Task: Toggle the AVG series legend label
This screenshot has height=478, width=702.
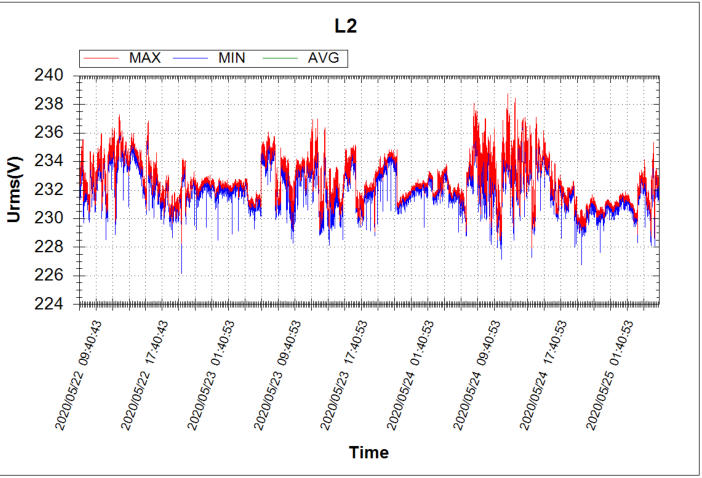Action: (324, 58)
